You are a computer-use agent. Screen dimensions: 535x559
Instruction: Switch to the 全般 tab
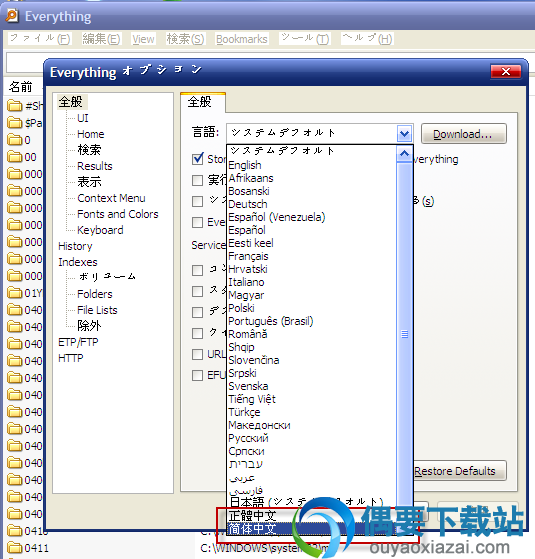203,102
